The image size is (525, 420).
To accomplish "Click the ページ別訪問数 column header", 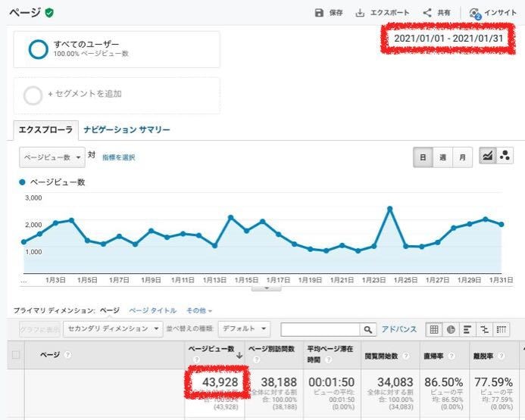I will [x=271, y=349].
